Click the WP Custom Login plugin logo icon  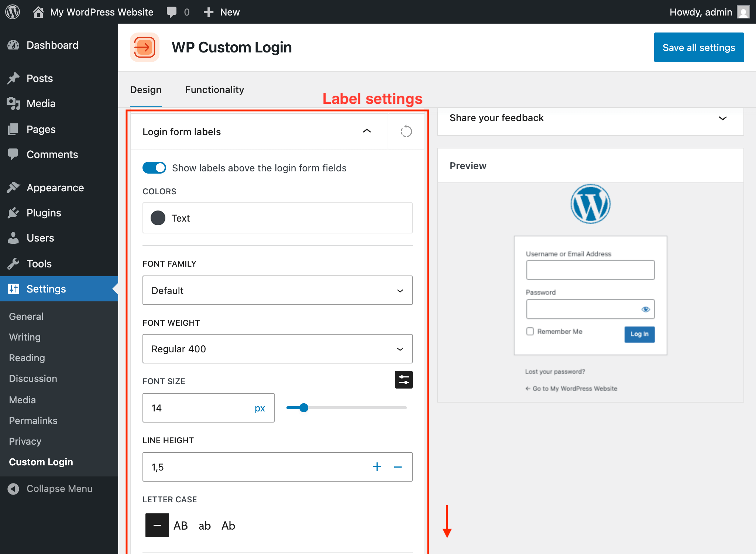[x=145, y=47]
